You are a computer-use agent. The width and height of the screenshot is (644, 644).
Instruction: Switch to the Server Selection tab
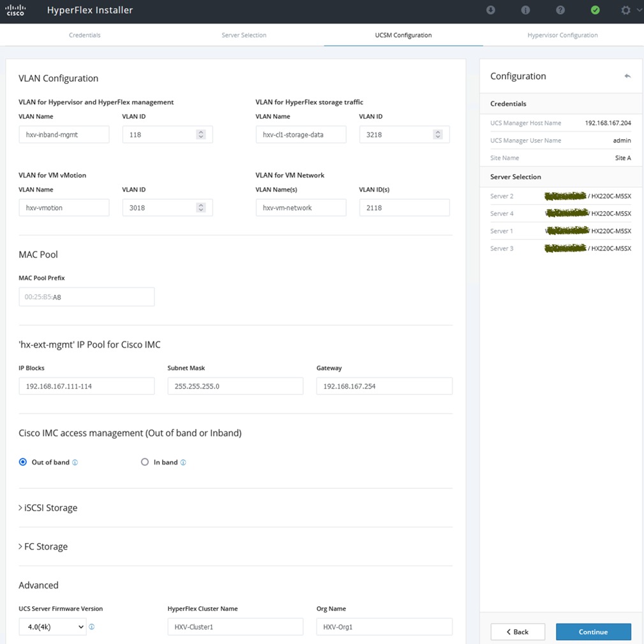coord(244,35)
